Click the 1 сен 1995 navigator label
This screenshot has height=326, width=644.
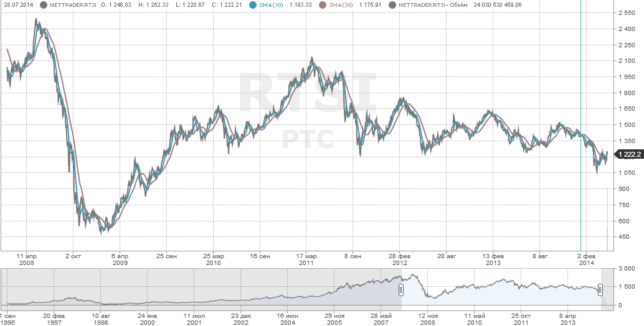pyautogui.click(x=7, y=319)
